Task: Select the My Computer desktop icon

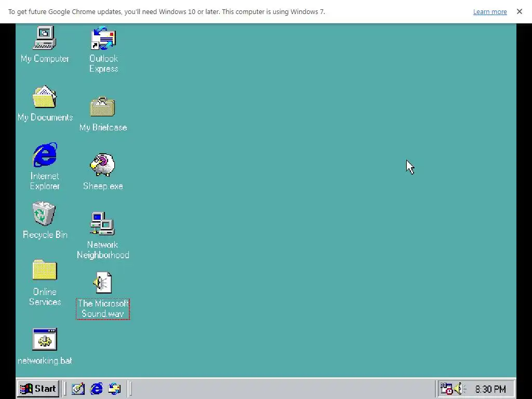Action: [45, 37]
